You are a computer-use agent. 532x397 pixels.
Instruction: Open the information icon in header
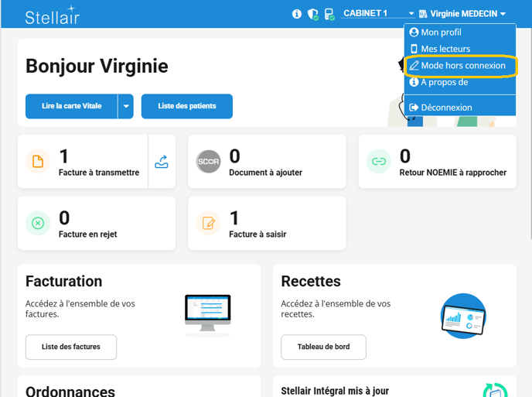click(x=296, y=14)
